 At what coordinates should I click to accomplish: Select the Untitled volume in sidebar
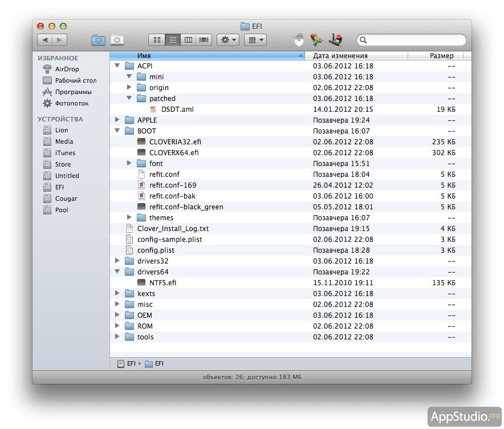tap(61, 176)
